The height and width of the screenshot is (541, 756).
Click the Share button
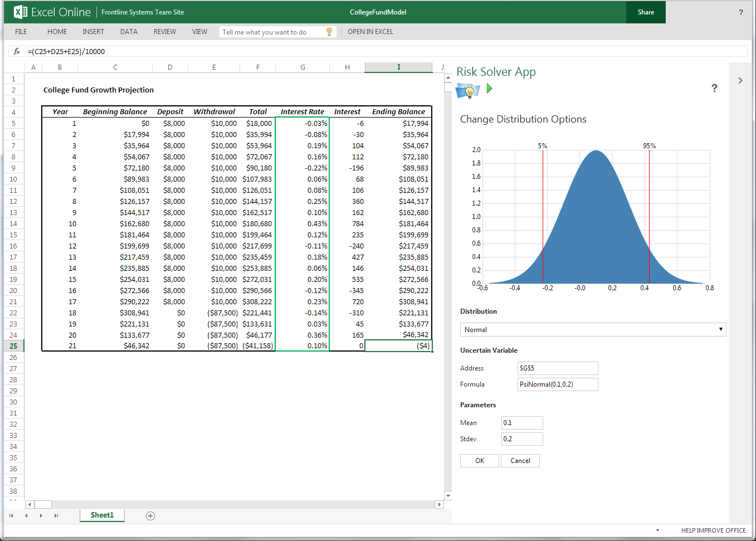[x=646, y=12]
